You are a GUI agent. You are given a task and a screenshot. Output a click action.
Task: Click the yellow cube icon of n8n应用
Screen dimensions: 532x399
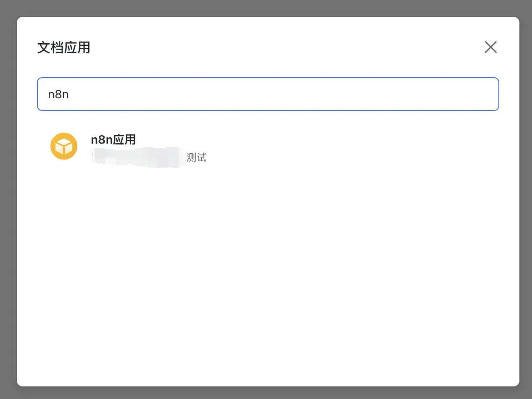(x=64, y=146)
